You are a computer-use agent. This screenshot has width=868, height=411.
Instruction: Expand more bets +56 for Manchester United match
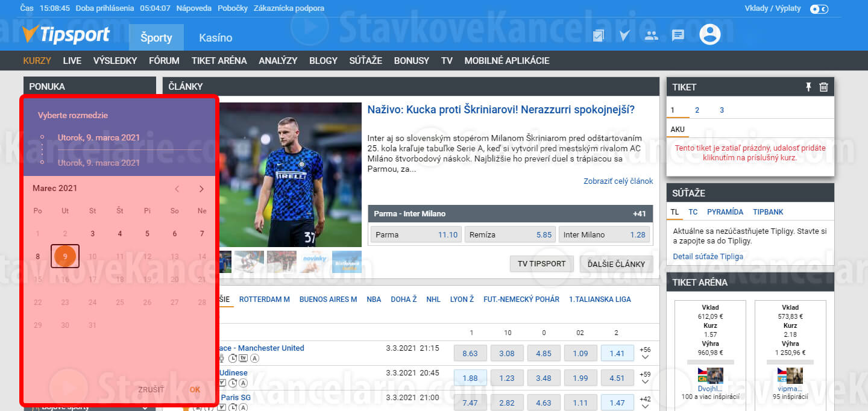(x=646, y=353)
